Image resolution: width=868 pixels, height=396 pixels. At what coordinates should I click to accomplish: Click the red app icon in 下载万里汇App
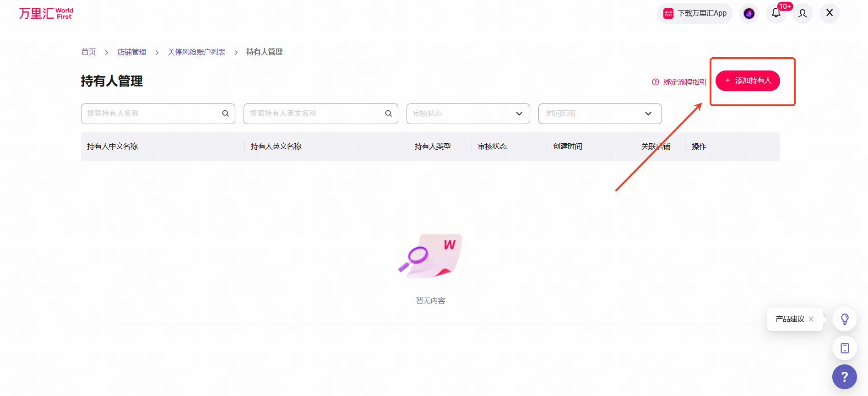point(668,13)
